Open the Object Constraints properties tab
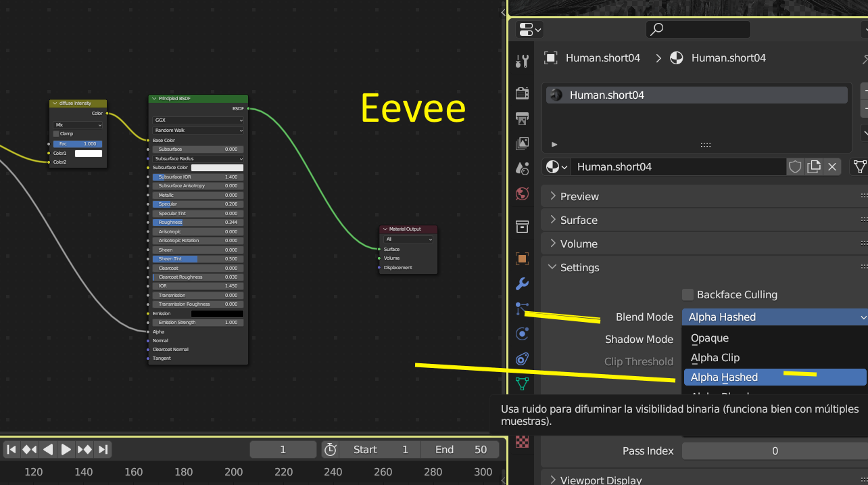868x485 pixels. click(x=522, y=359)
